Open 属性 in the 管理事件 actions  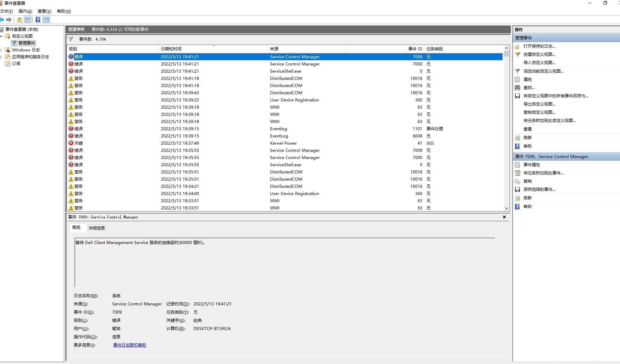tap(528, 80)
